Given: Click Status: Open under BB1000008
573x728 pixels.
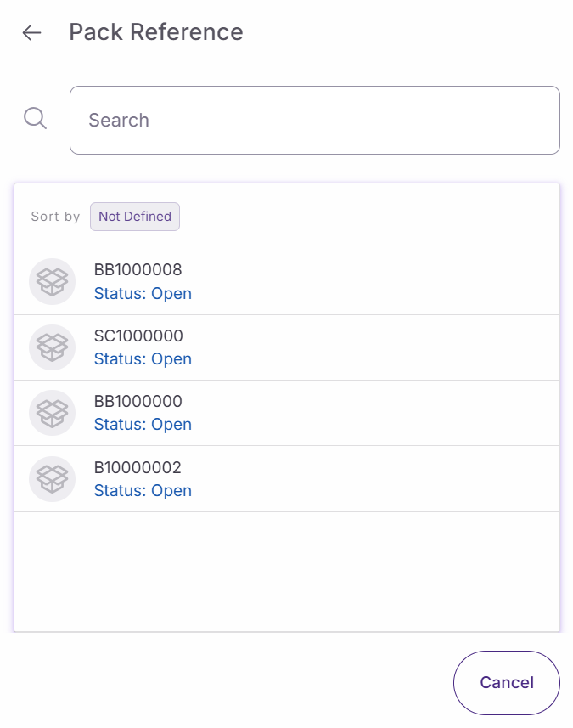Looking at the screenshot, I should (x=143, y=294).
